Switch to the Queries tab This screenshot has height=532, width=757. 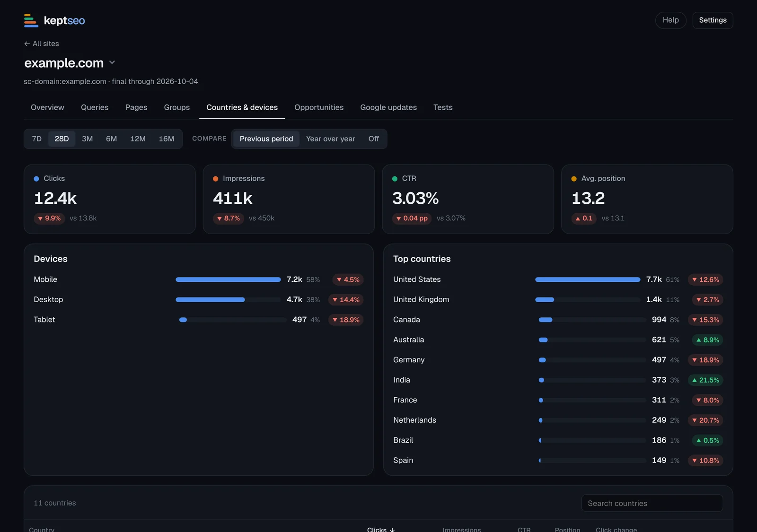tap(95, 107)
